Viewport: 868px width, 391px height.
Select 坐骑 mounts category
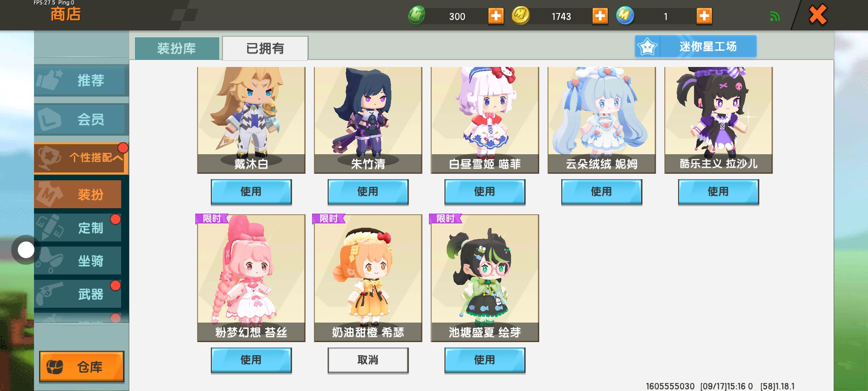(78, 261)
